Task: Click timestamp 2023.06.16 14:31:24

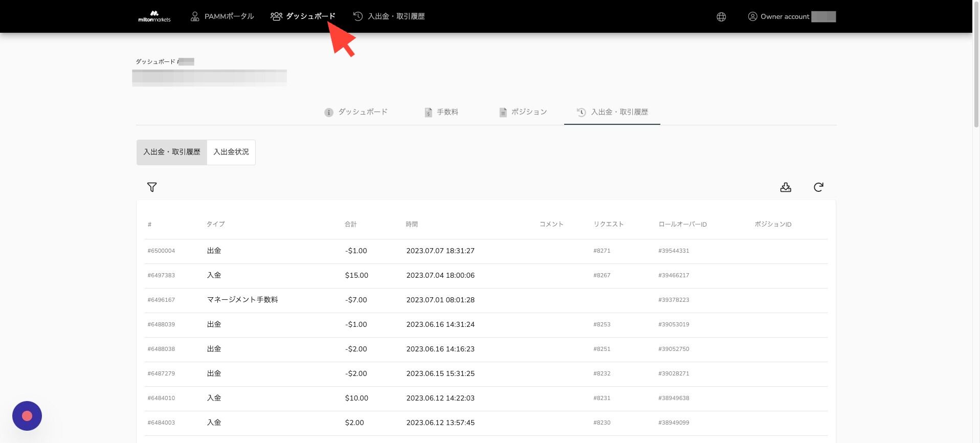Action: [x=440, y=324]
